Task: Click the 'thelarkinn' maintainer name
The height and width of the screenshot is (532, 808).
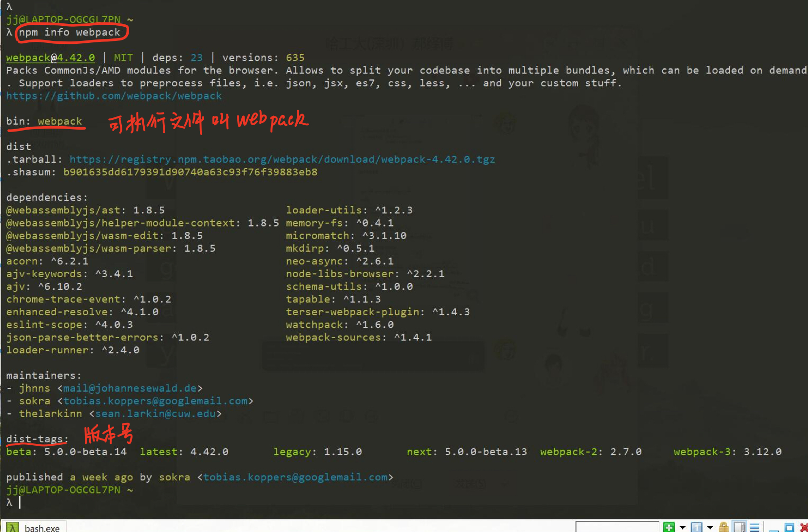Action: 51,414
